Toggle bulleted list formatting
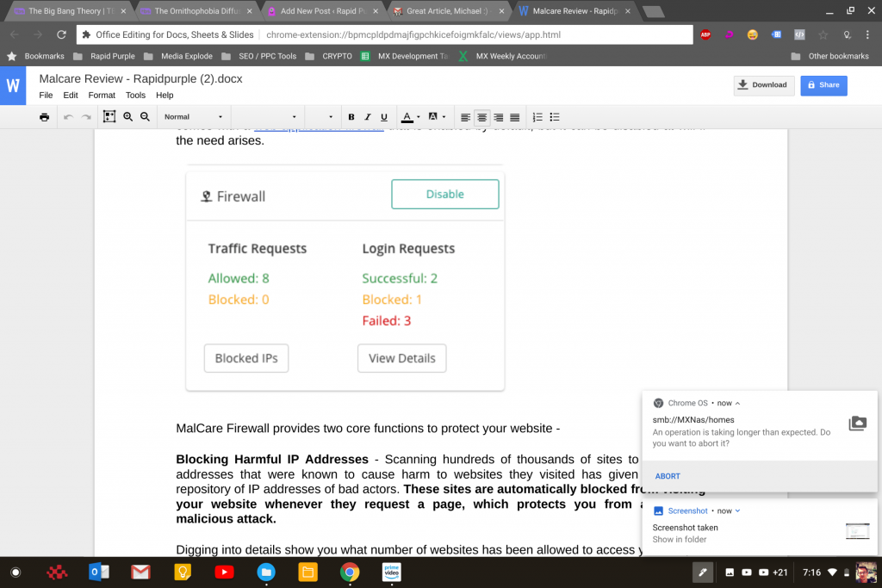This screenshot has height=588, width=882. tap(555, 117)
